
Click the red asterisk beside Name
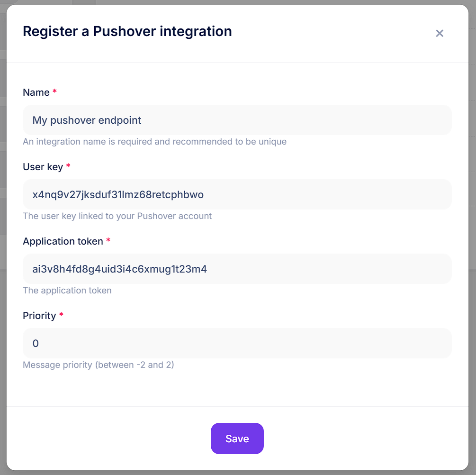pos(54,92)
